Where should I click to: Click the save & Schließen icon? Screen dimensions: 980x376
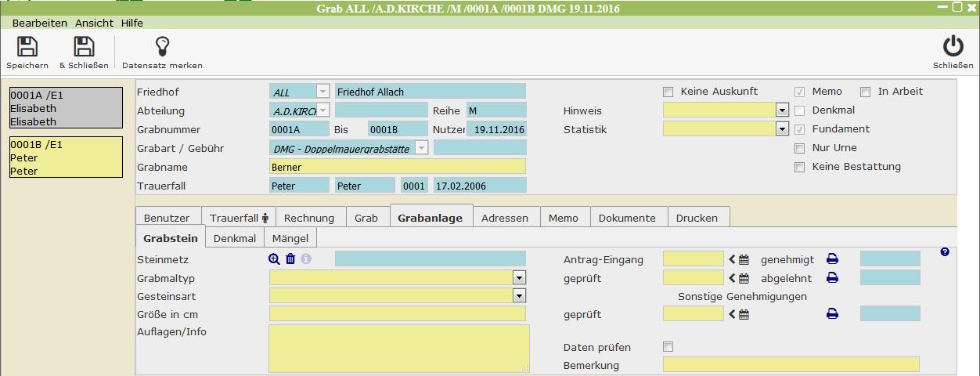pos(84,47)
